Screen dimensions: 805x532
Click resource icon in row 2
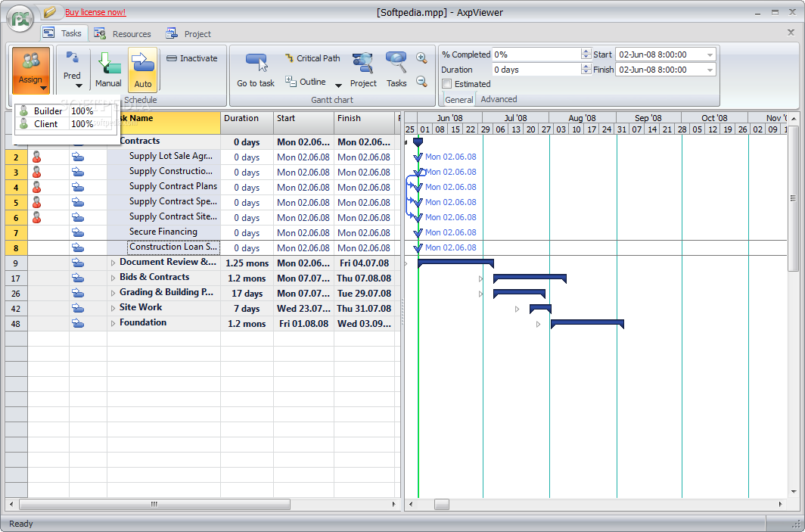(x=36, y=157)
